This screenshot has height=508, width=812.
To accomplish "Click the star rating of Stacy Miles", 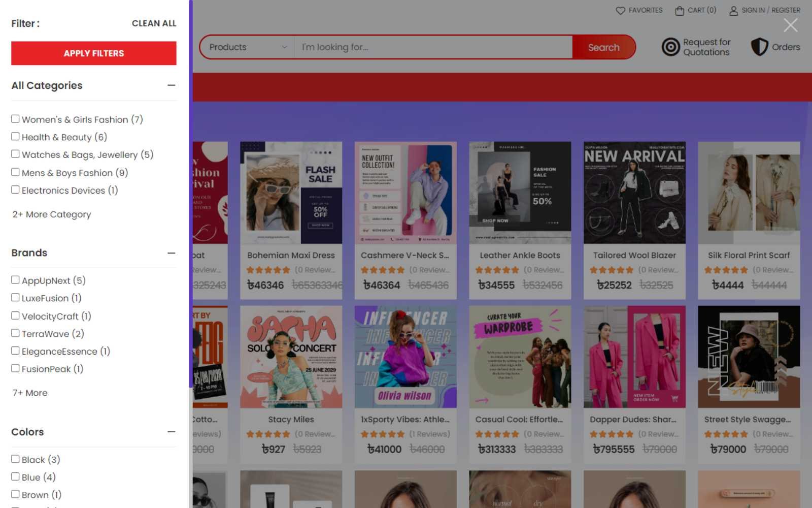I will tap(268, 434).
